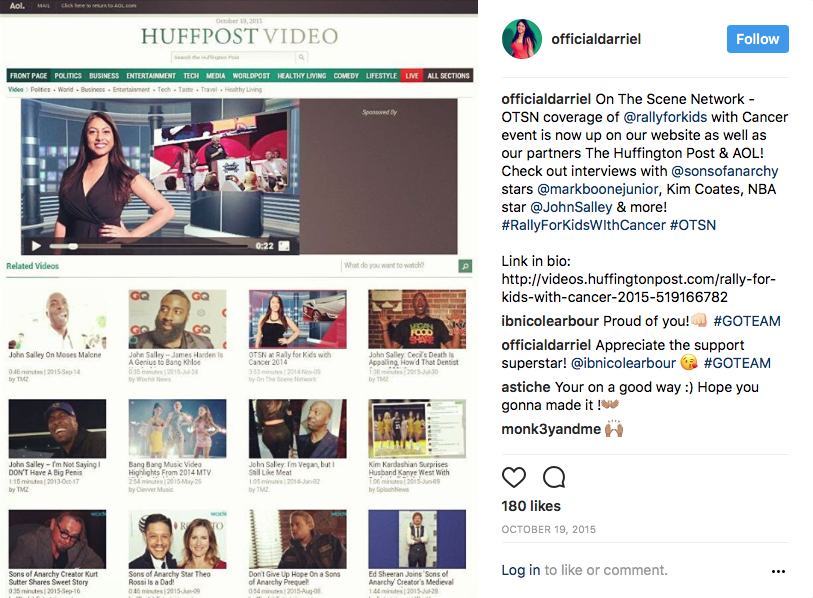Open Bang Bang Music Video thumbnail
Image resolution: width=813 pixels, height=598 pixels.
177,428
